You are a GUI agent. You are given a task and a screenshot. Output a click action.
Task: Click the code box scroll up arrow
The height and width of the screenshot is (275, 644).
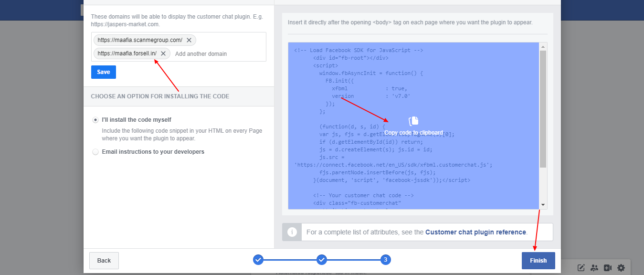[x=543, y=47]
